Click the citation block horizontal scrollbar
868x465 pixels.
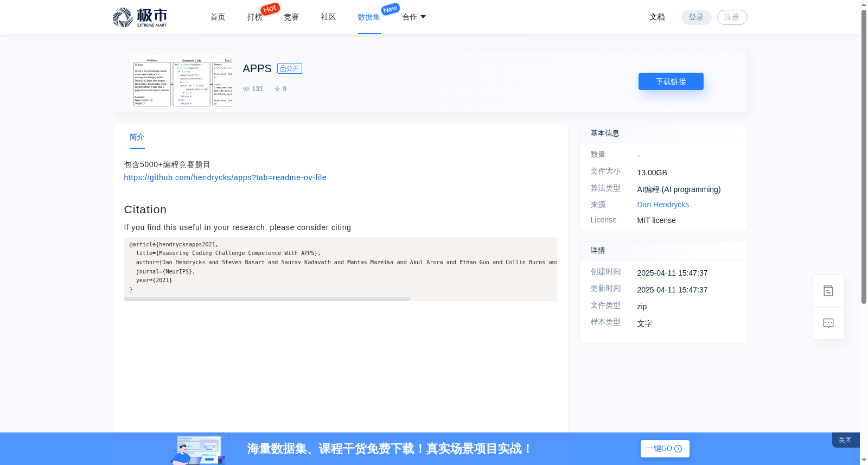[267, 299]
